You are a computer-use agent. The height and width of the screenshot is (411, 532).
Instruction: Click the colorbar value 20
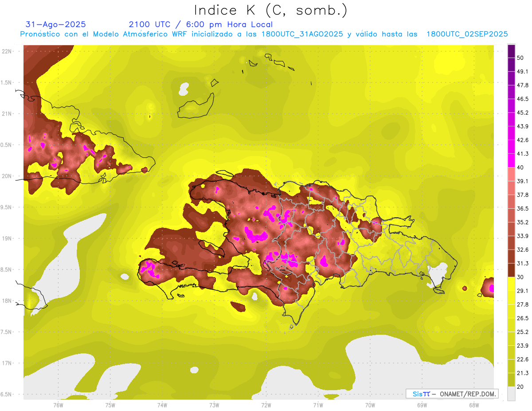(520, 387)
